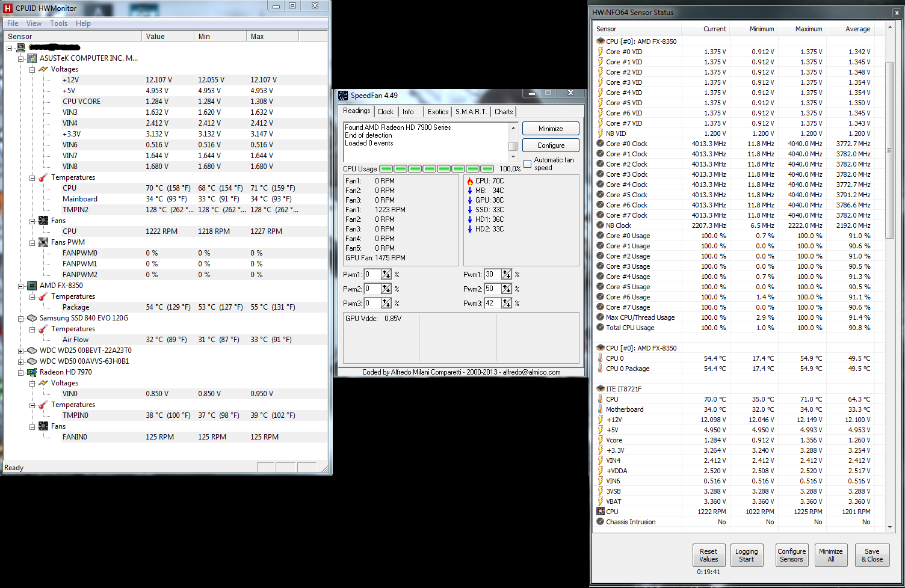Open the View menu in HWMonitor
The image size is (905, 588).
pos(34,23)
